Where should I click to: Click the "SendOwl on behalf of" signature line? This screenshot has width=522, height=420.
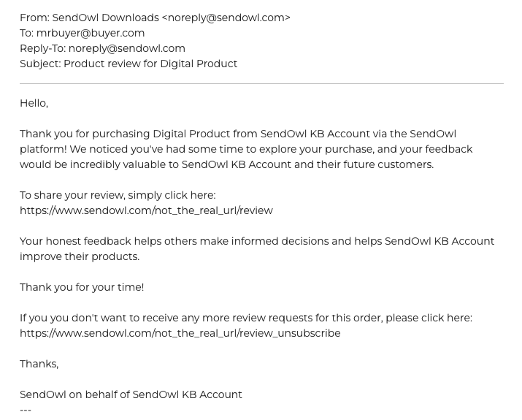pyautogui.click(x=131, y=394)
